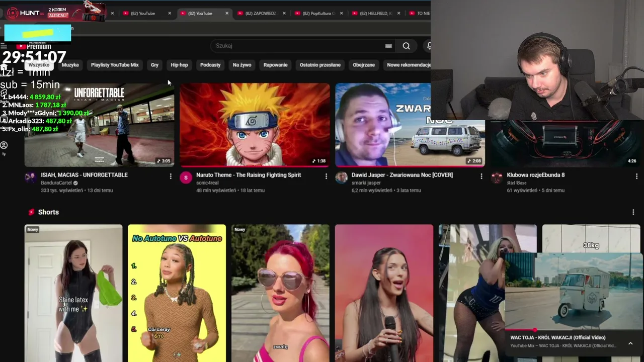The width and height of the screenshot is (644, 362).
Task: Open 'Dawid Jasper - Zwariowana Noc [COVER]' title
Action: pyautogui.click(x=402, y=175)
